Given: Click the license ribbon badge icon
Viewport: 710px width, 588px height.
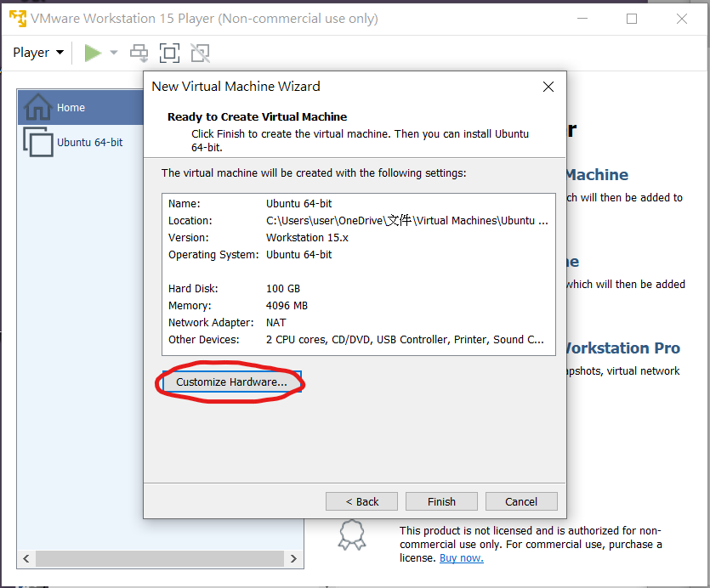Looking at the screenshot, I should tap(352, 534).
